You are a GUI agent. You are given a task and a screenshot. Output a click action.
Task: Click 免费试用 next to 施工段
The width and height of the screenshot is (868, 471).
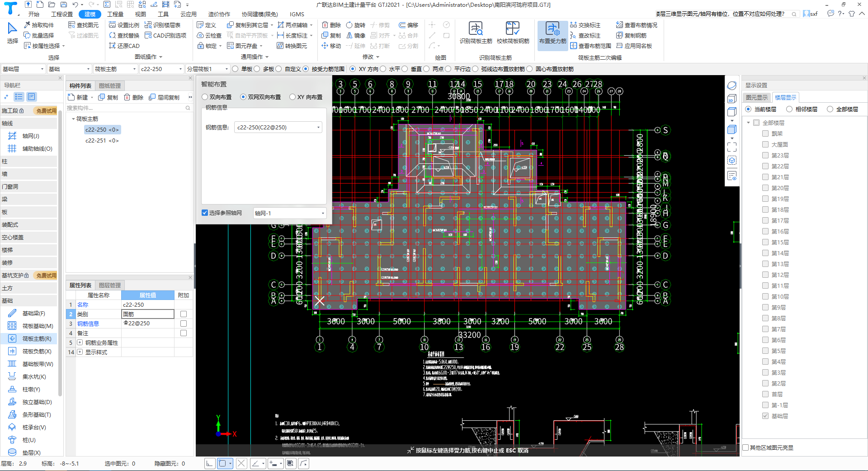click(x=46, y=110)
